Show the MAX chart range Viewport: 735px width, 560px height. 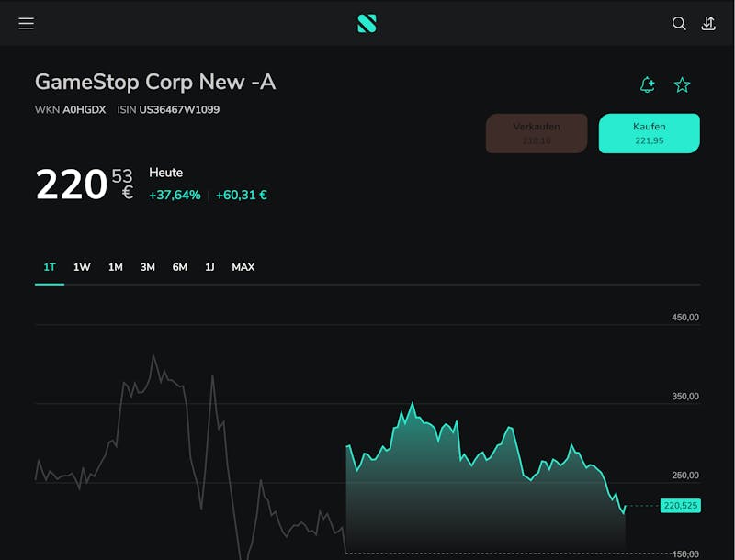[x=243, y=267]
